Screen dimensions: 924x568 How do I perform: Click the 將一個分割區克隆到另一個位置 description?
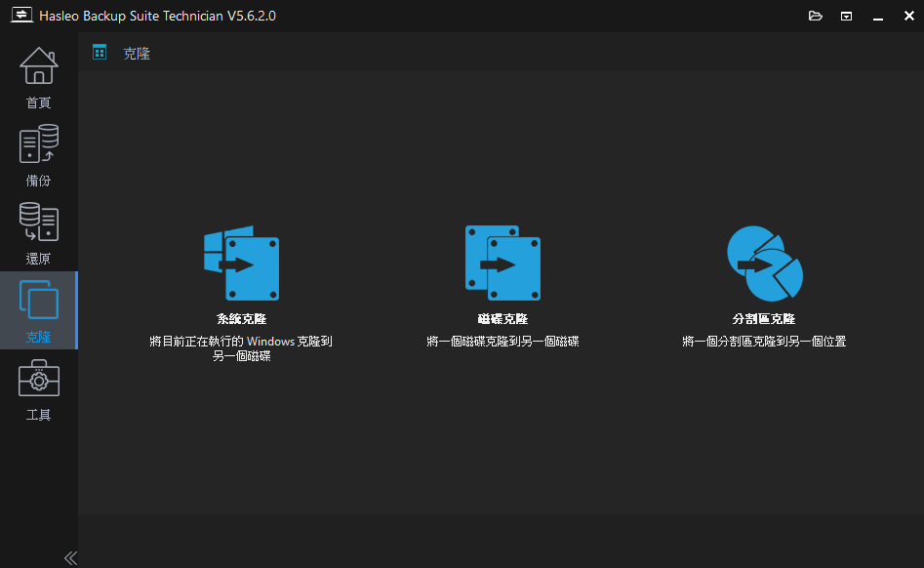click(x=764, y=342)
